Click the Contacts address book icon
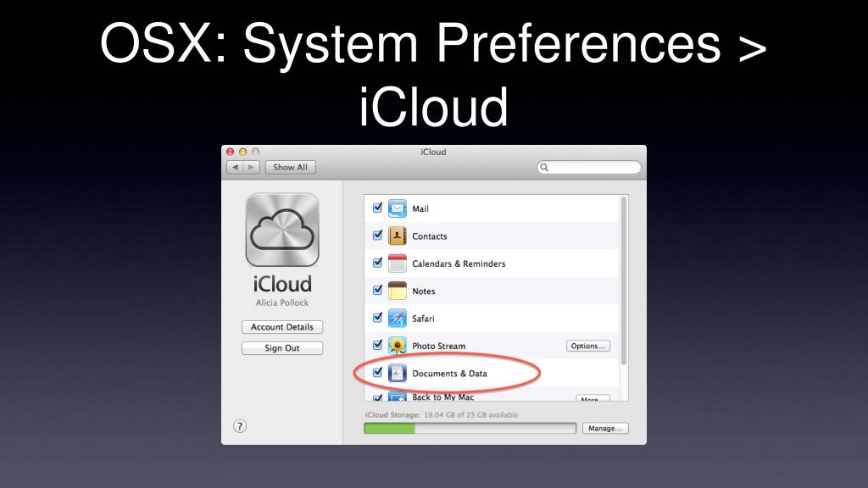Screen dimensions: 868x488 397,236
